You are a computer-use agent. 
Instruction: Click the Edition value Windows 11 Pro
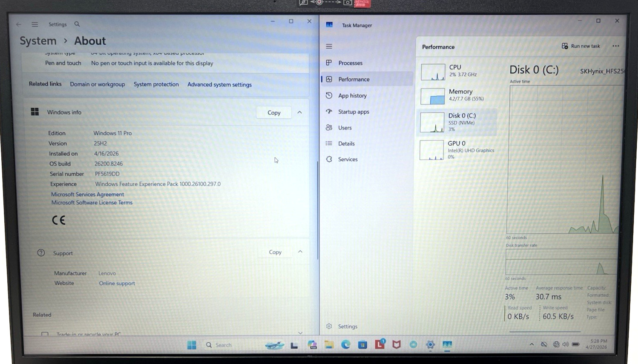pos(112,133)
